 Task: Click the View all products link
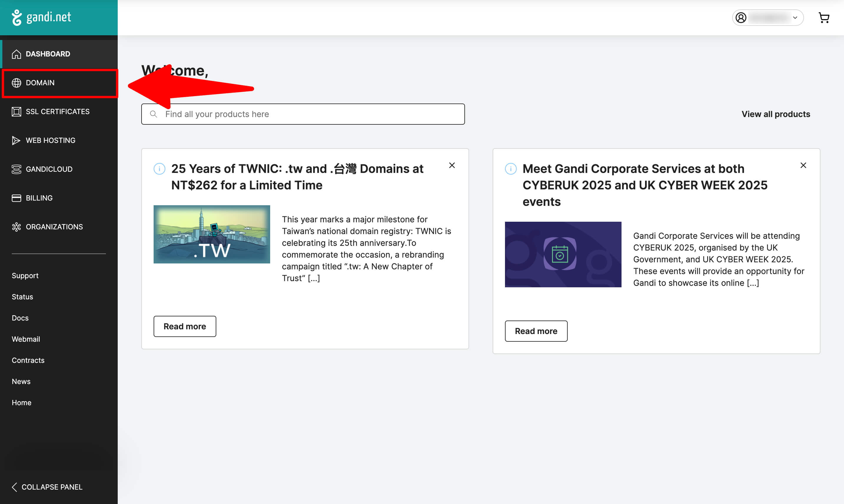775,114
